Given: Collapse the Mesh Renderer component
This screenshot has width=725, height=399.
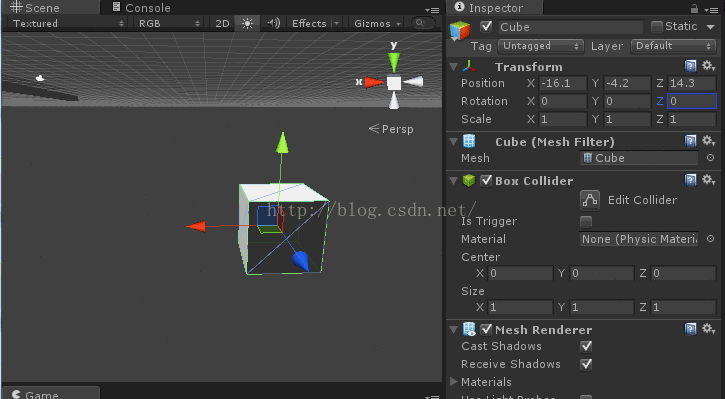Looking at the screenshot, I should pyautogui.click(x=454, y=330).
